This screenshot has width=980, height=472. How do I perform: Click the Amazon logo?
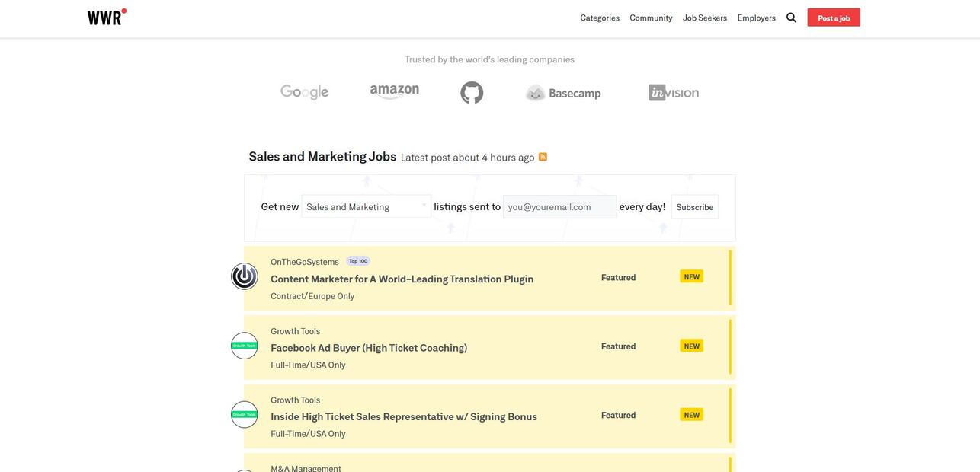pos(394,92)
